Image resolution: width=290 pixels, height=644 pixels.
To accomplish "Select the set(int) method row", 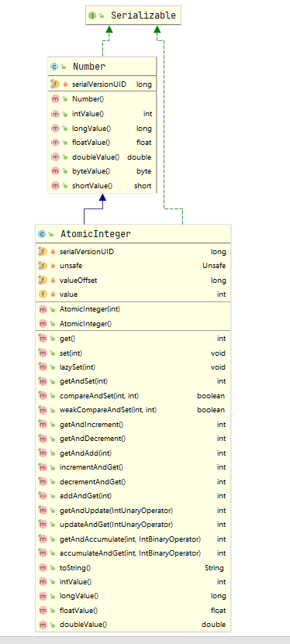I will click(133, 353).
